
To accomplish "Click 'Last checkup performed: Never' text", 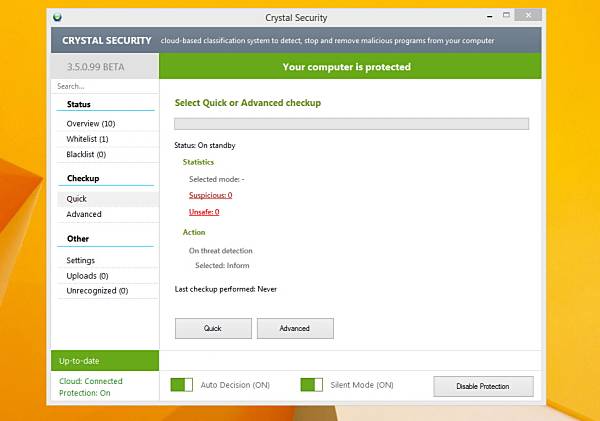I will click(x=225, y=289).
